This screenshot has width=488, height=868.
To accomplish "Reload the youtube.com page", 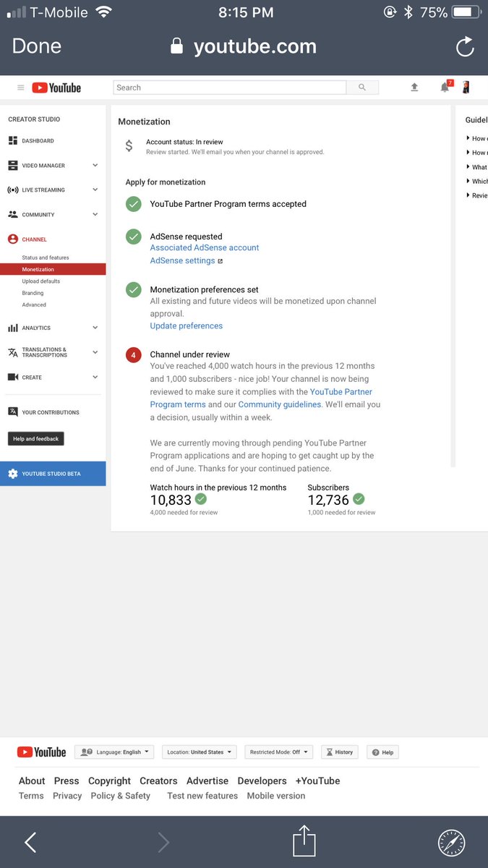I will 465,46.
